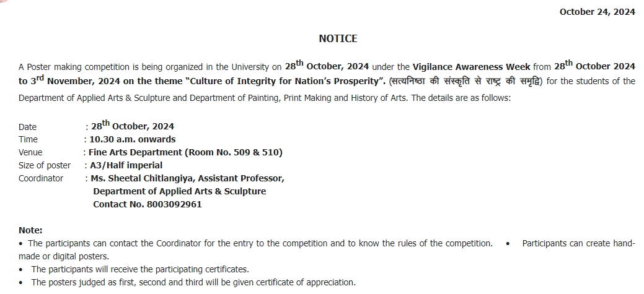Click the NOTICE heading
The image size is (644, 294).
point(338,38)
